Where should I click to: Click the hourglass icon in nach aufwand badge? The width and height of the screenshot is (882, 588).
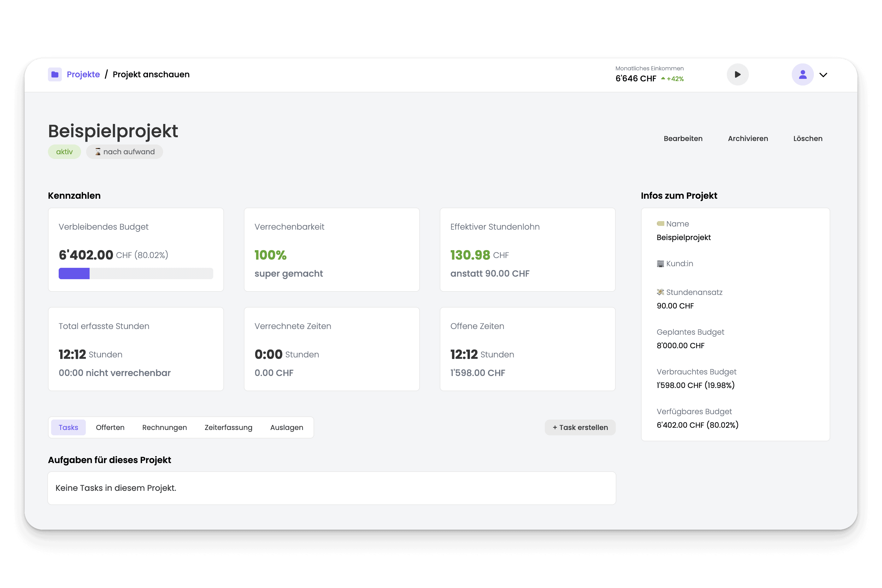pyautogui.click(x=97, y=151)
